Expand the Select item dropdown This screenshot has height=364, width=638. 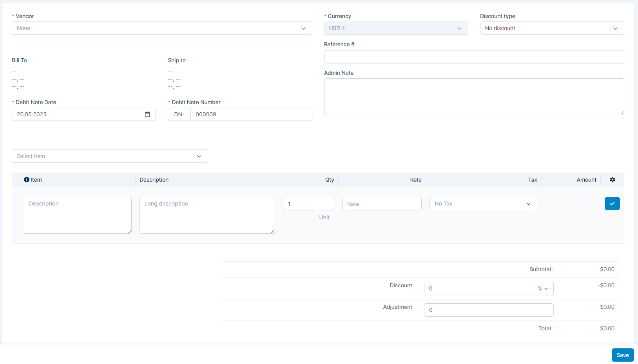[110, 156]
